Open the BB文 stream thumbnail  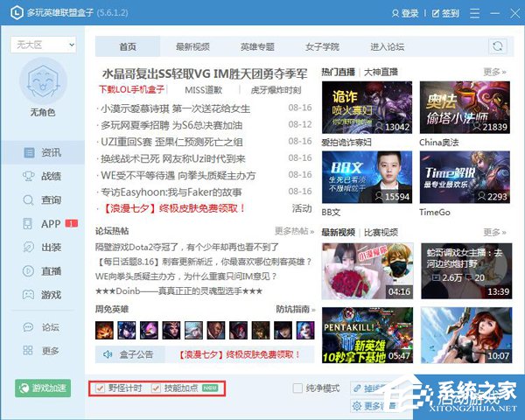(x=367, y=177)
